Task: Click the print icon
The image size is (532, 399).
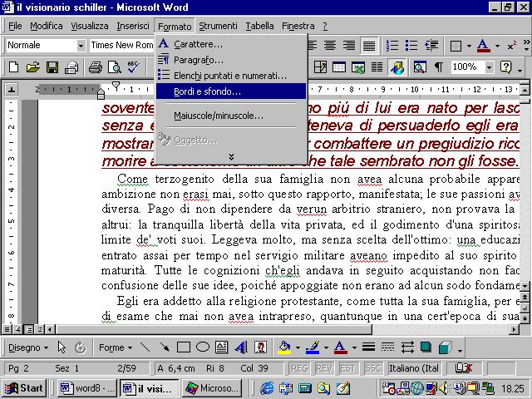Action: (96, 67)
